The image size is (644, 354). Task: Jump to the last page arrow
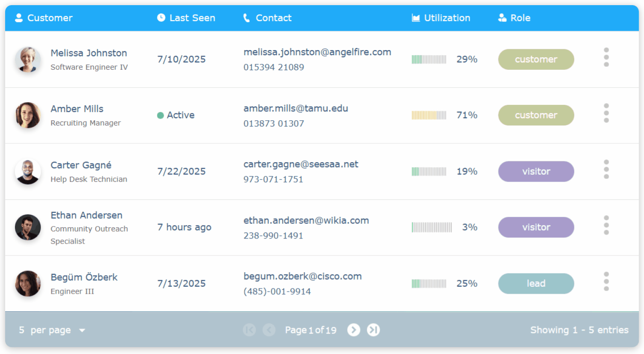373,330
